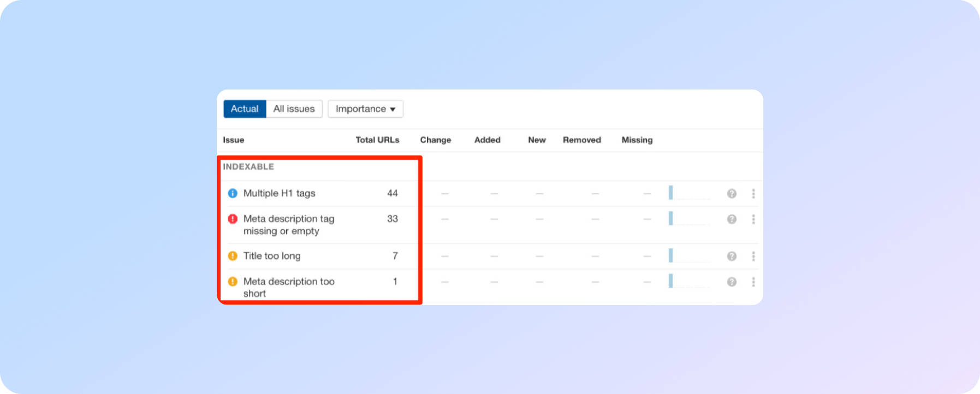980x394 pixels.
Task: Click the 33 total URLs value
Action: pyautogui.click(x=393, y=219)
